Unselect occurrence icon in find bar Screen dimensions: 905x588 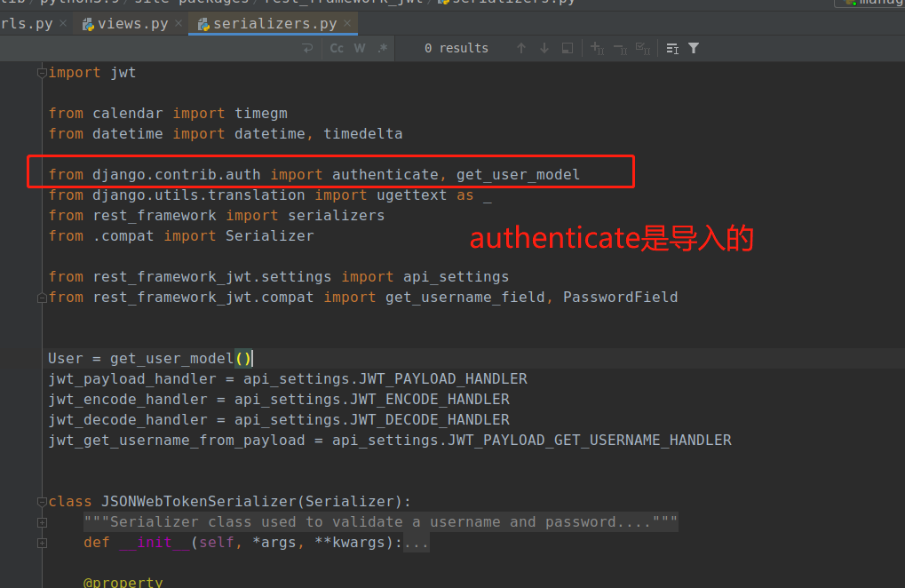point(621,49)
